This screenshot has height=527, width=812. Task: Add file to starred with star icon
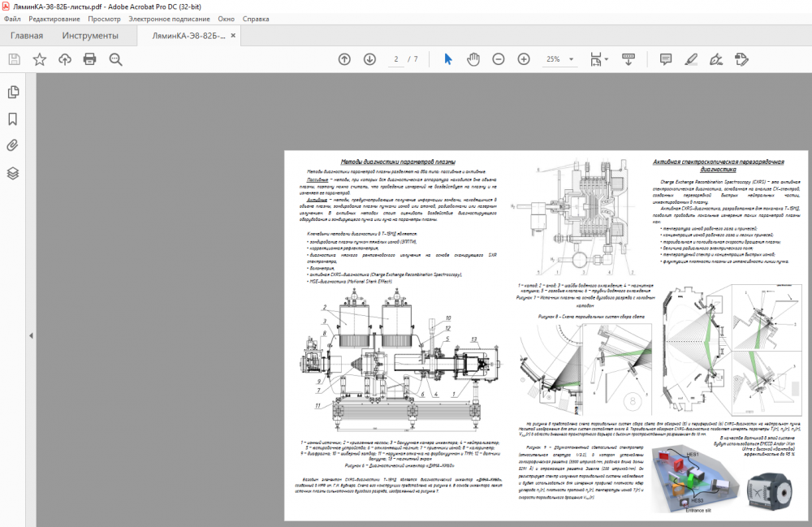(x=39, y=59)
